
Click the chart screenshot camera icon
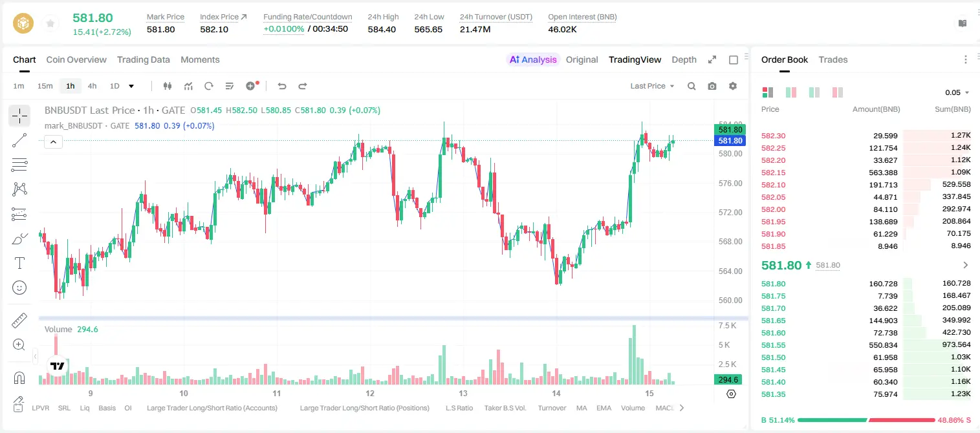pos(712,86)
